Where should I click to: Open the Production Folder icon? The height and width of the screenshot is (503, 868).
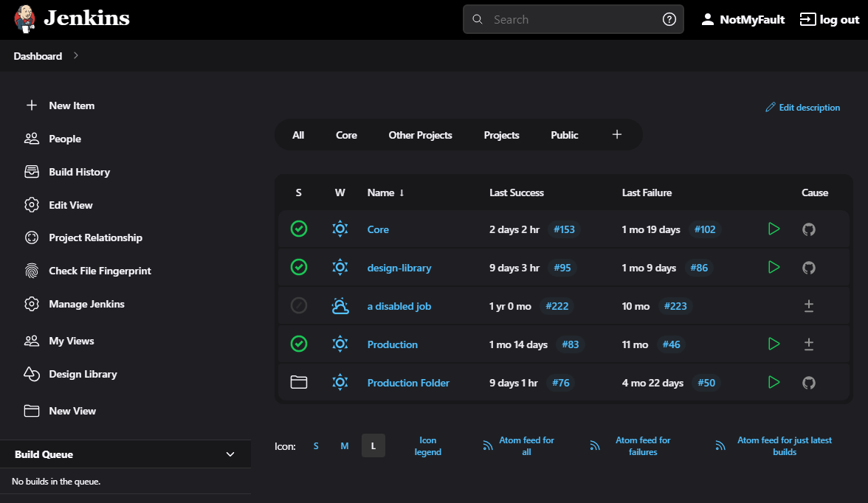click(299, 382)
